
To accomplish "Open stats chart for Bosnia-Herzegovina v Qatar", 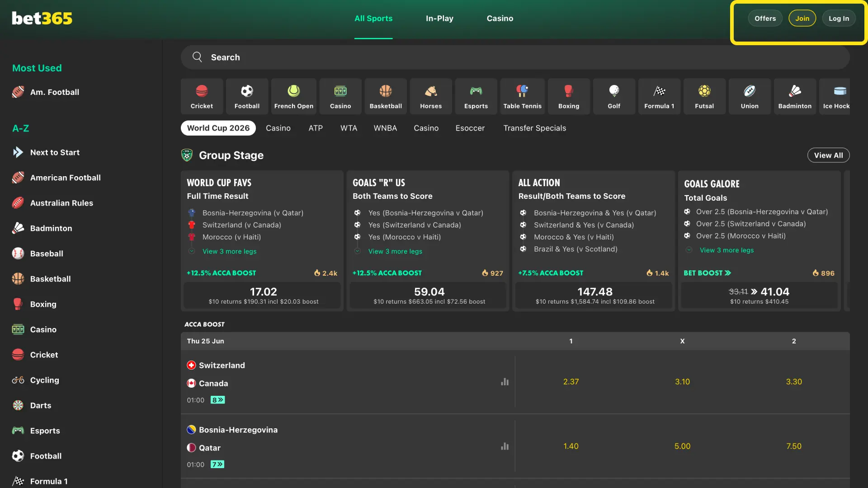I will coord(505,446).
